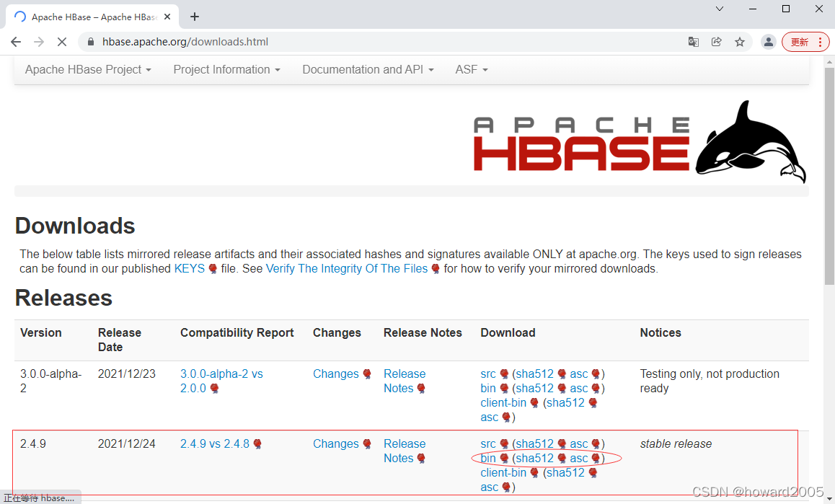Open the tab search chevron
This screenshot has width=835, height=504.
click(x=720, y=9)
